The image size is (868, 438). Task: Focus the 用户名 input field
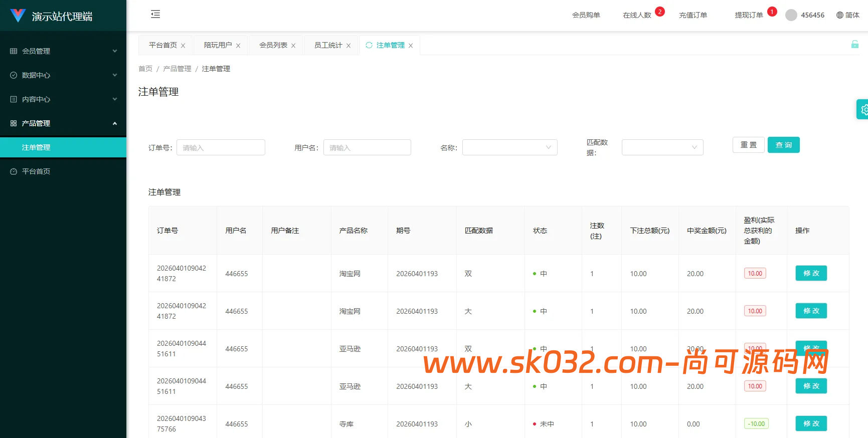coord(367,147)
